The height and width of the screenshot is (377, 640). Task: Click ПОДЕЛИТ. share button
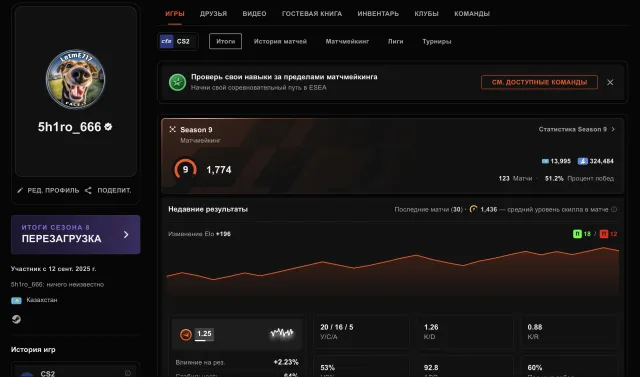[x=108, y=191]
